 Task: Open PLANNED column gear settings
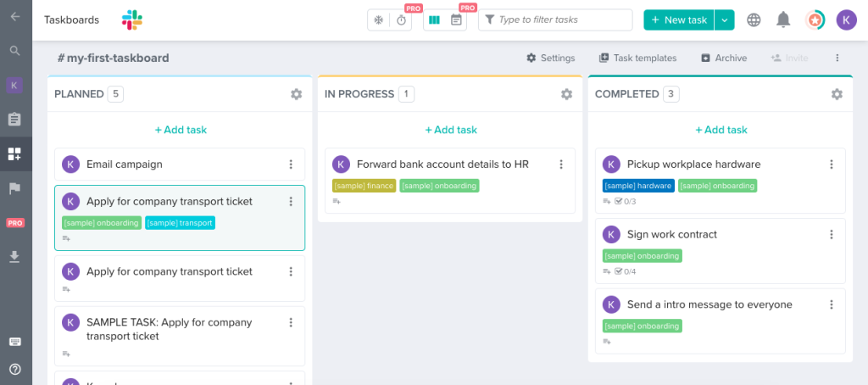point(296,94)
